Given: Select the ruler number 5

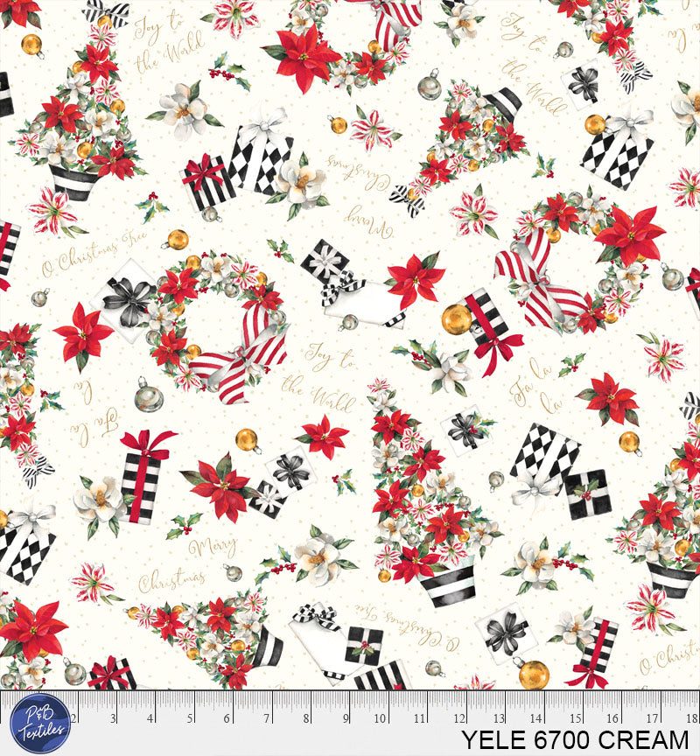Looking at the screenshot, I should (x=190, y=718).
